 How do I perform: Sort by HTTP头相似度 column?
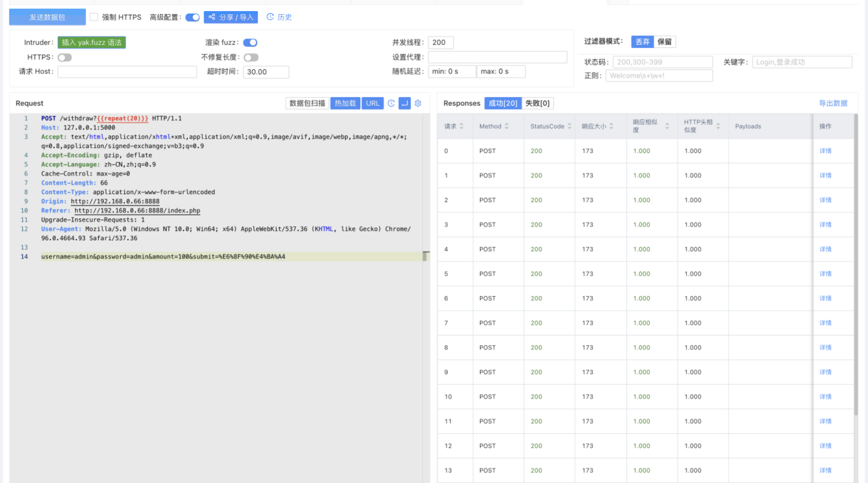coord(718,126)
